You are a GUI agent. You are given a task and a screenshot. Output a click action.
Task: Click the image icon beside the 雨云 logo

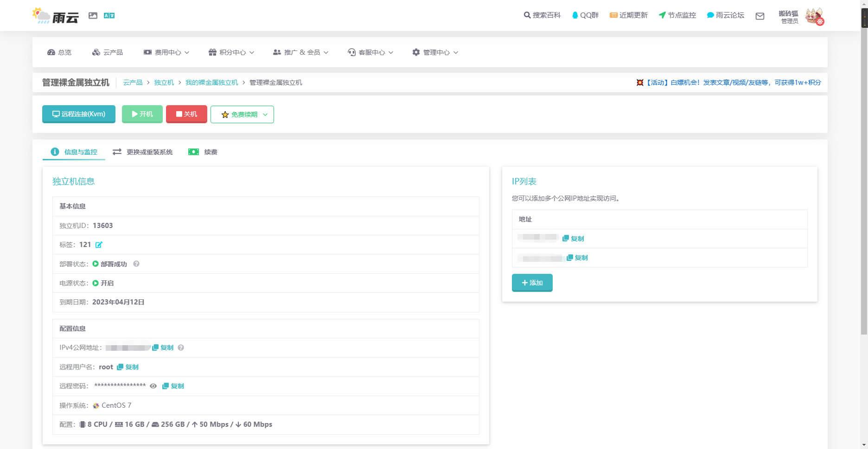point(93,16)
